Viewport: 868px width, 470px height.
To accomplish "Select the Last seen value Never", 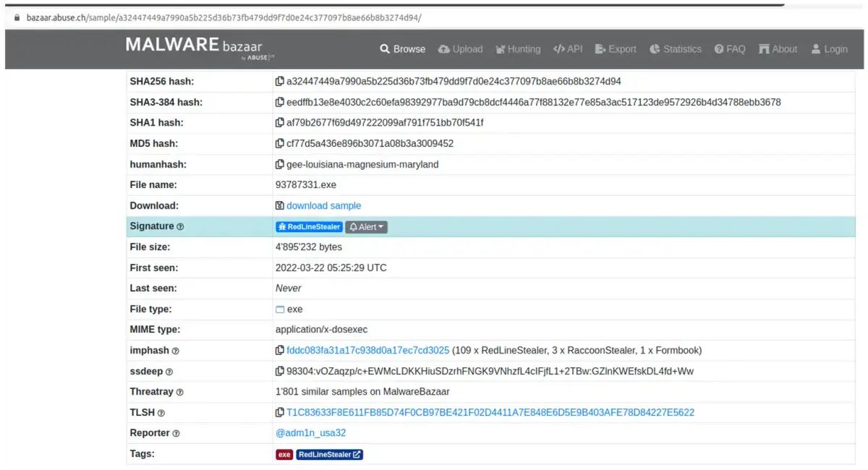I will coord(289,289).
